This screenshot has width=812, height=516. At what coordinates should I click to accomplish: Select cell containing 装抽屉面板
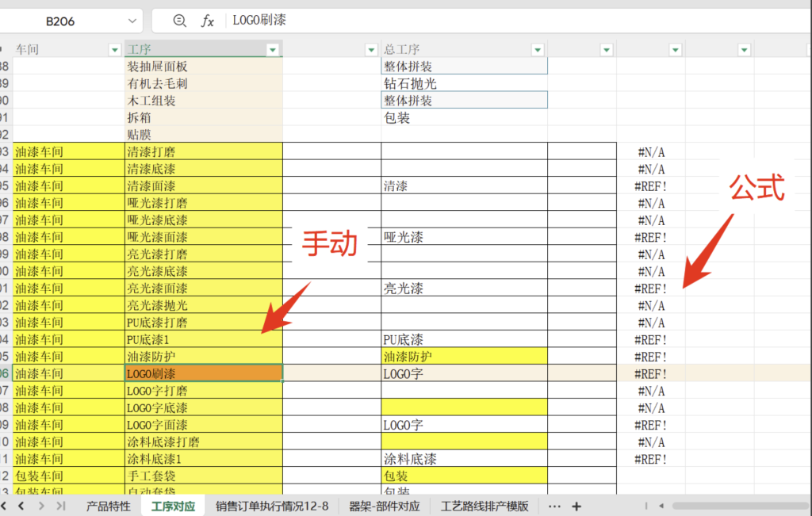(x=204, y=67)
